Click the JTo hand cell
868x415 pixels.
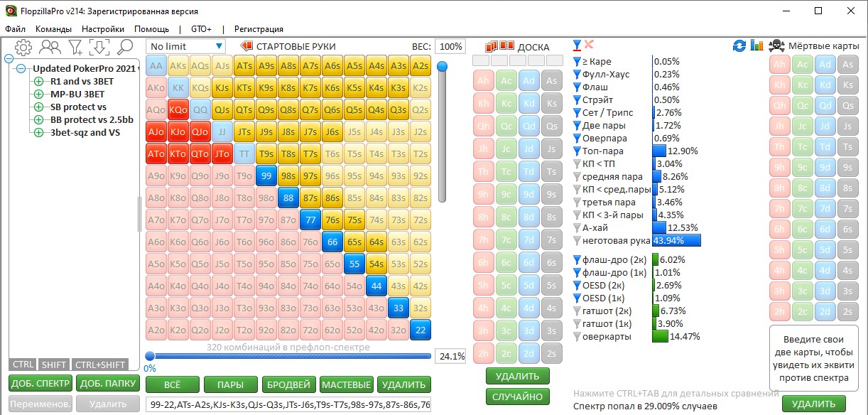(222, 154)
